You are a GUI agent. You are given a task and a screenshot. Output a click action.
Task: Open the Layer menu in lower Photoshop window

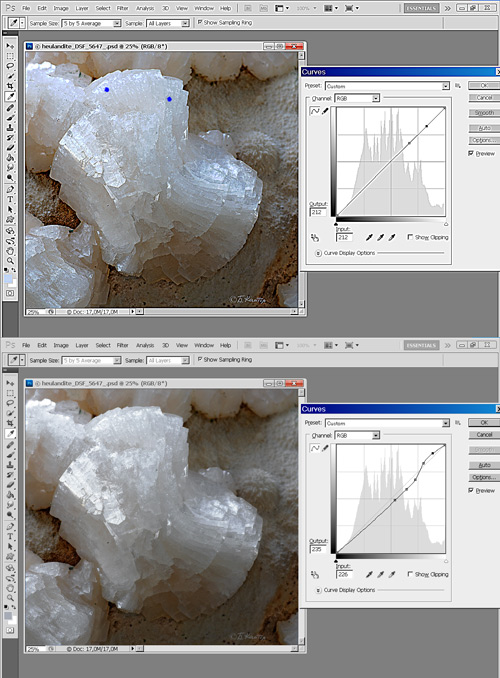point(82,345)
